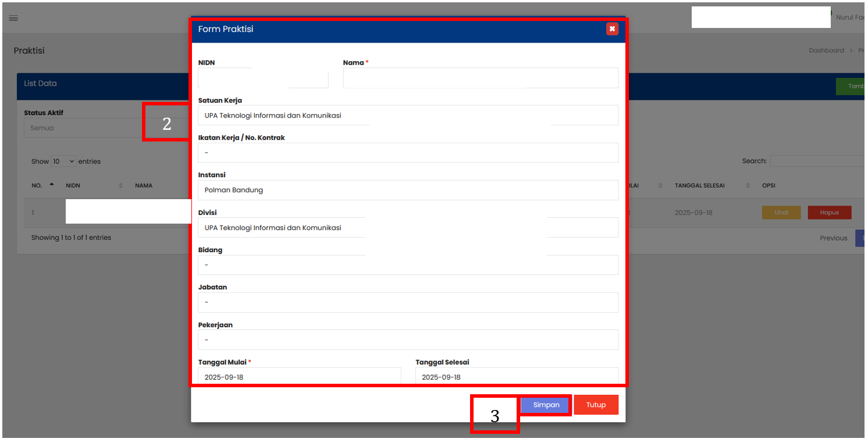
Task: Open the hamburger sidebar menu
Action: coord(13,18)
